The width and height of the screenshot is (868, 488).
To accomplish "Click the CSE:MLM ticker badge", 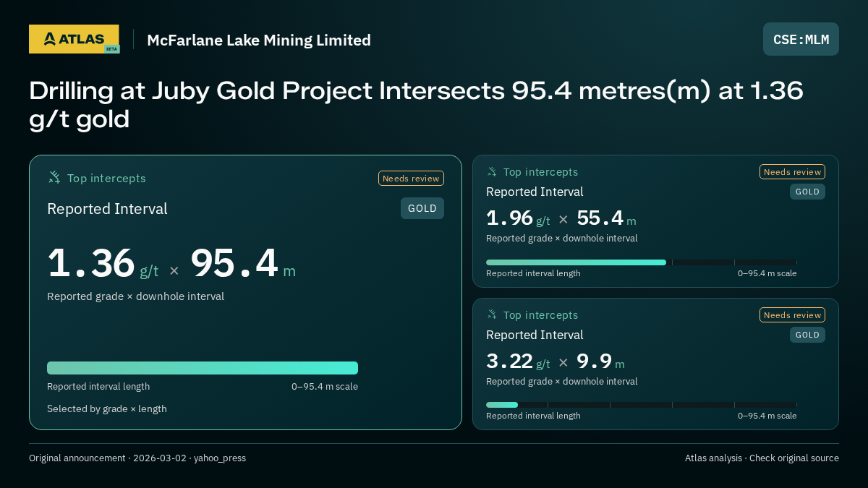I will [x=801, y=39].
